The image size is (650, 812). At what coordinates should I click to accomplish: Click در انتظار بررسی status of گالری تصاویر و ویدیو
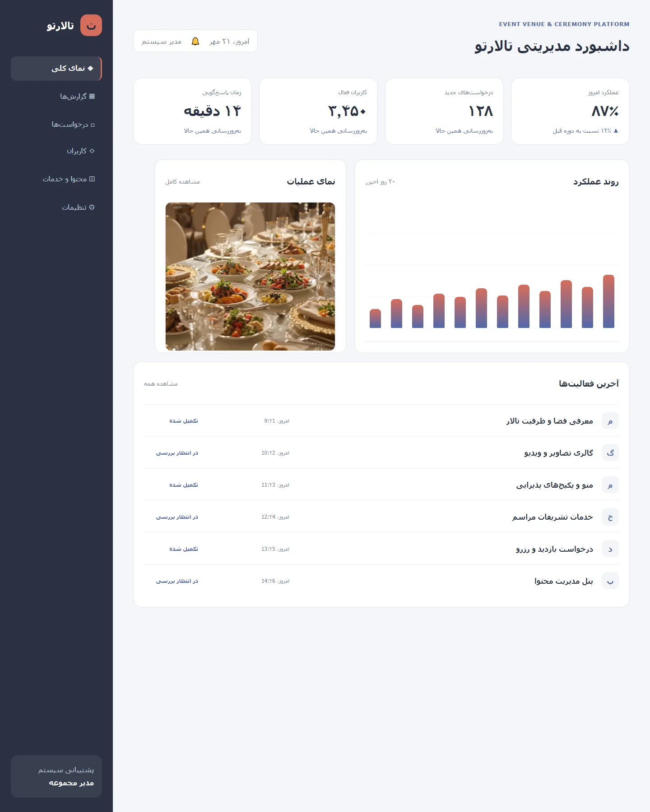(177, 453)
